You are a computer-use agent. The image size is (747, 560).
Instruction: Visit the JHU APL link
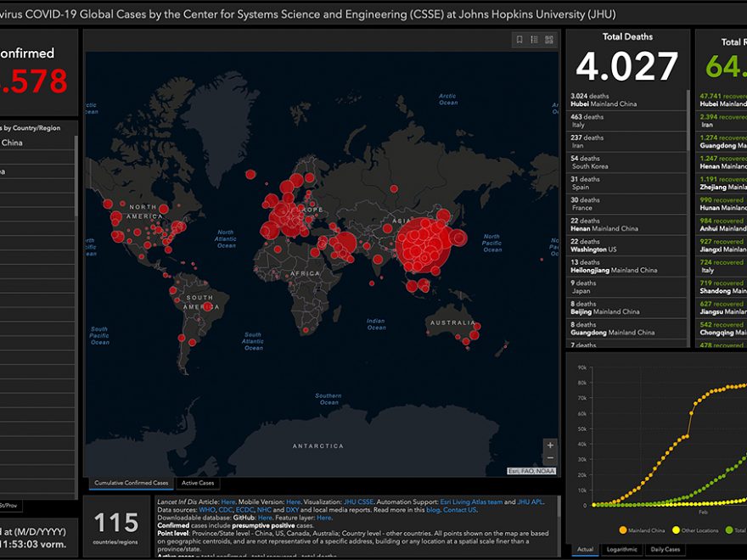click(x=531, y=502)
